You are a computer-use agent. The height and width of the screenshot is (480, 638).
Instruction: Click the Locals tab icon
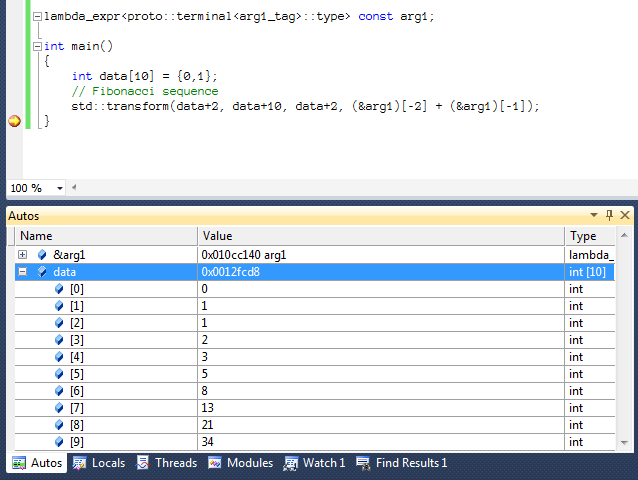pyautogui.click(x=80, y=463)
